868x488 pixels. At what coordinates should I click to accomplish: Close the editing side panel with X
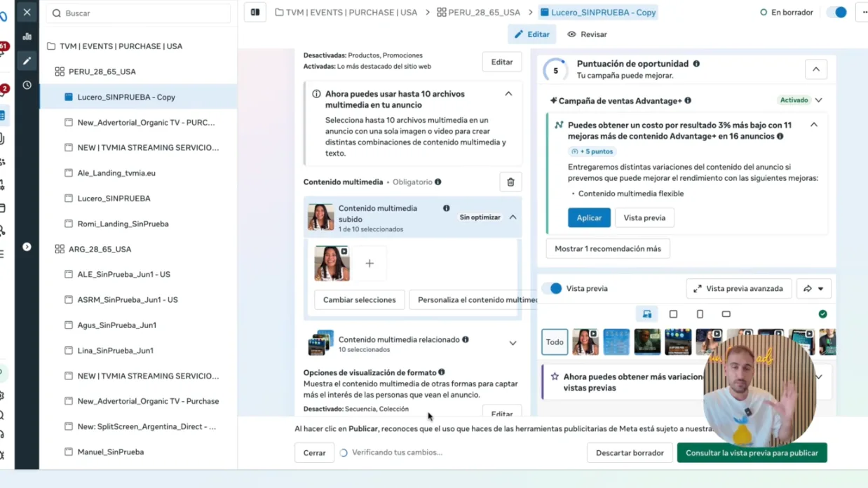(27, 12)
